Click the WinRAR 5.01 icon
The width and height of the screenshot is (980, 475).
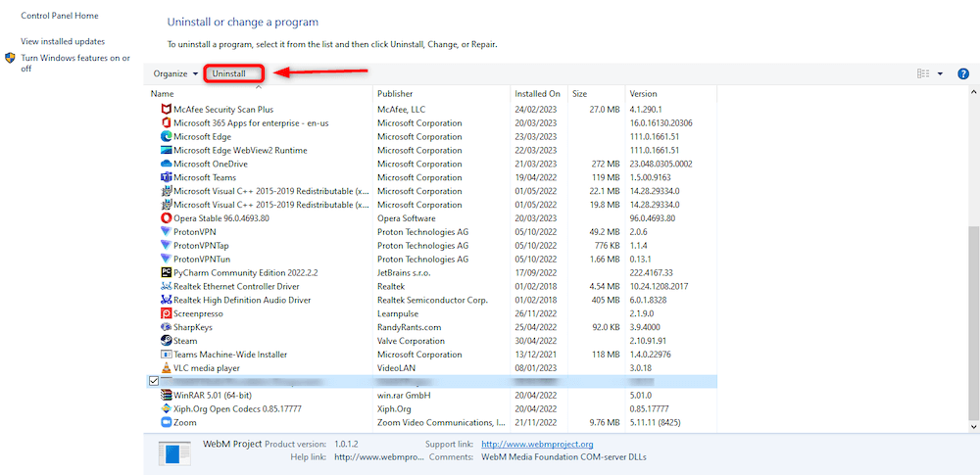167,396
